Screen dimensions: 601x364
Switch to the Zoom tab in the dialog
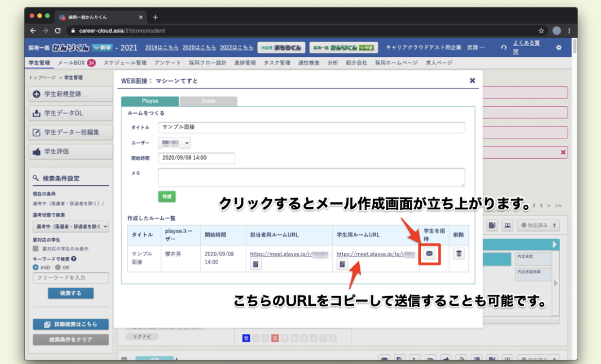click(208, 101)
